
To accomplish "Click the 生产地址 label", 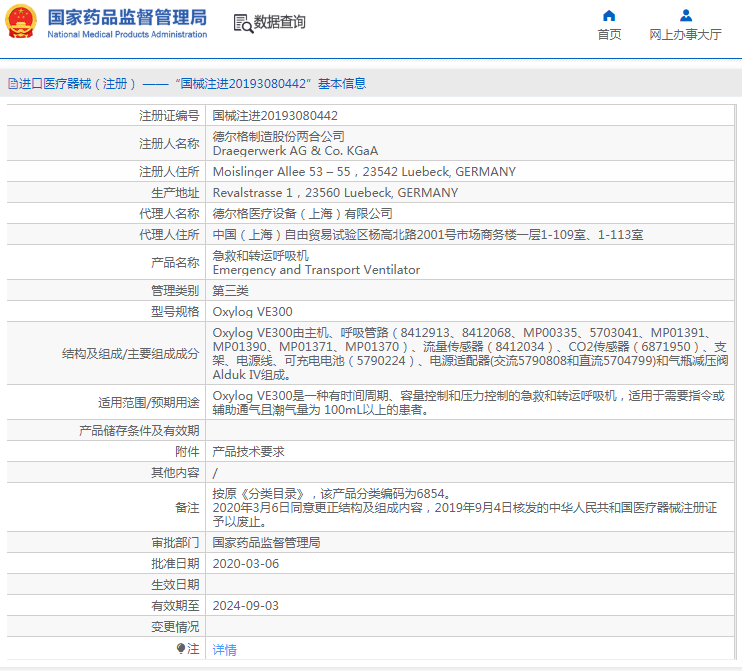I will pos(175,193).
